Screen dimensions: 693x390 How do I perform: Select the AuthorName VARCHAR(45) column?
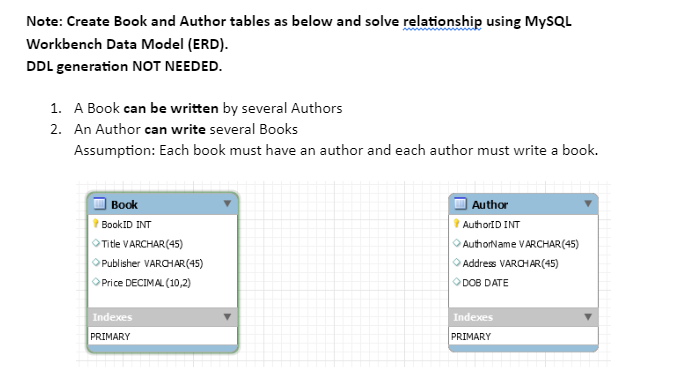[521, 244]
